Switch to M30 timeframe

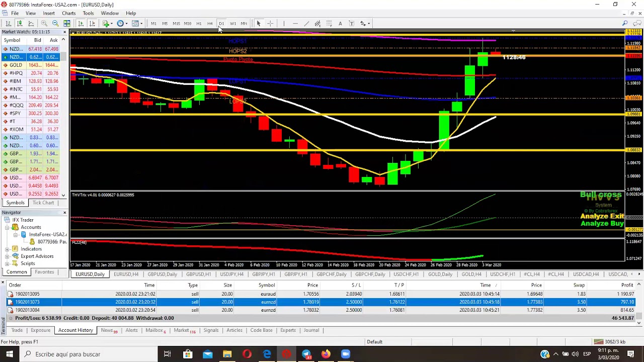(x=187, y=23)
